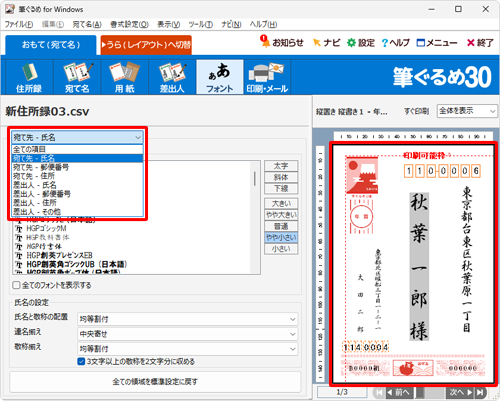This screenshot has height=401, width=500.
Task: Choose 宛て先 - 郵便番号 option
Action: click(x=77, y=167)
